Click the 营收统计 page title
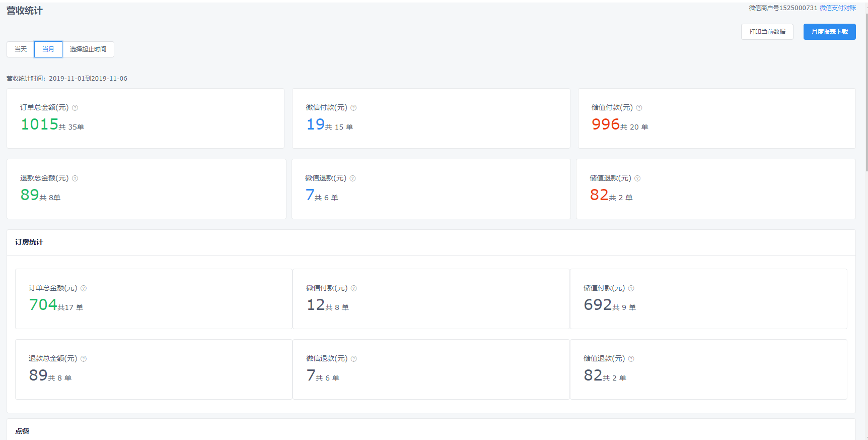This screenshot has height=440, width=868. pyautogui.click(x=25, y=11)
